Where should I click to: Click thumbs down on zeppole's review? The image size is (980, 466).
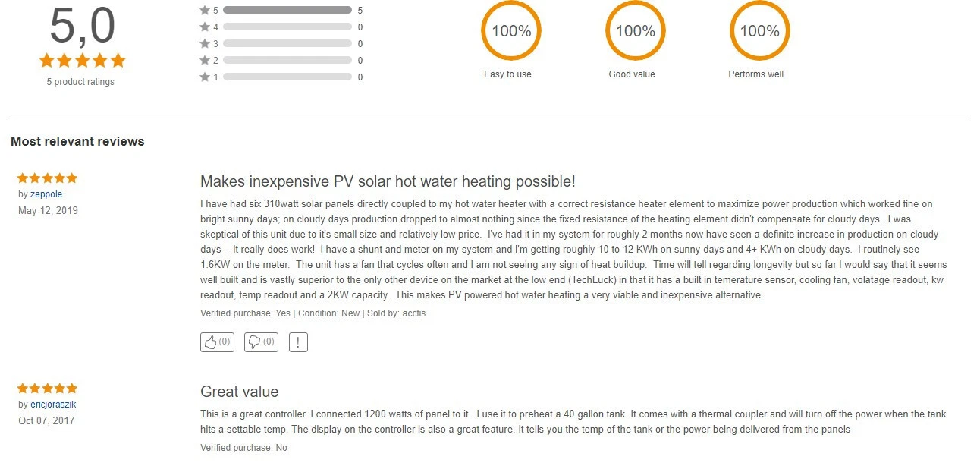[x=261, y=342]
